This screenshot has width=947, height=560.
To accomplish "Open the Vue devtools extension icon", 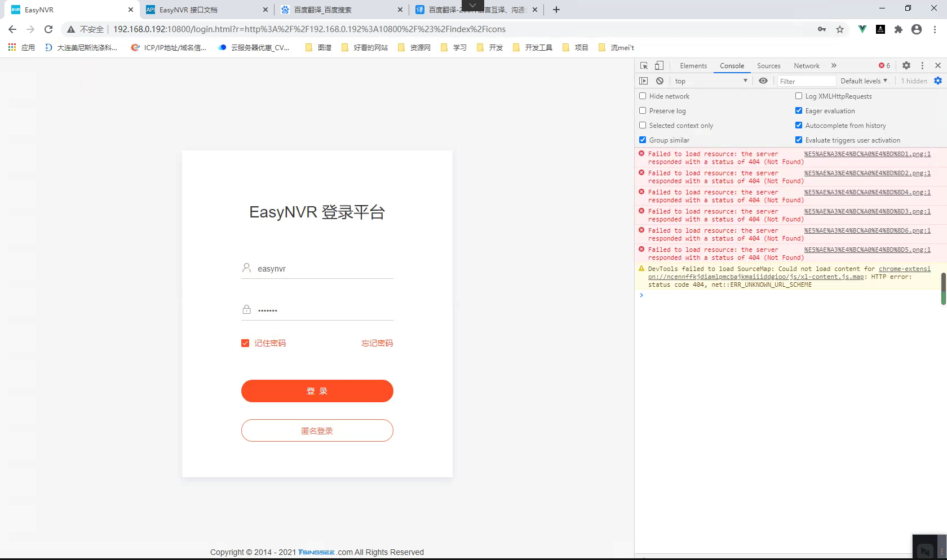I will (862, 29).
